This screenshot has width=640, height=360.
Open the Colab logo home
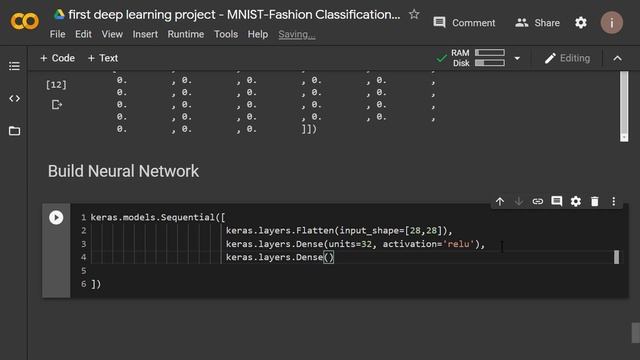(x=24, y=21)
